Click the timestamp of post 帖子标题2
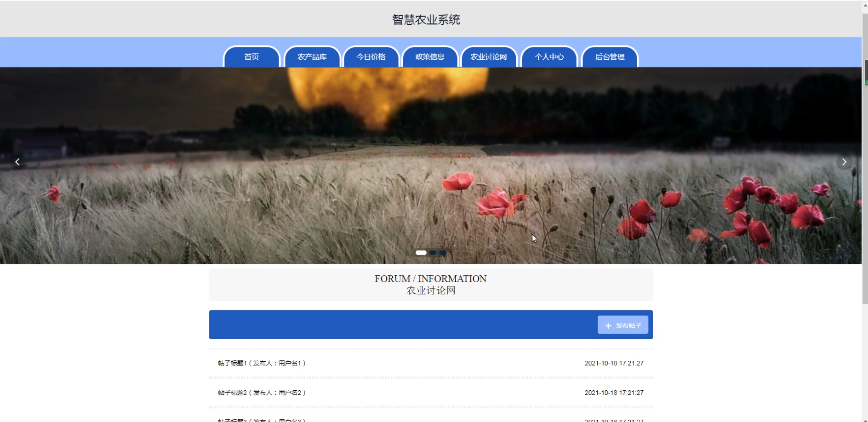This screenshot has height=422, width=868. [x=614, y=393]
